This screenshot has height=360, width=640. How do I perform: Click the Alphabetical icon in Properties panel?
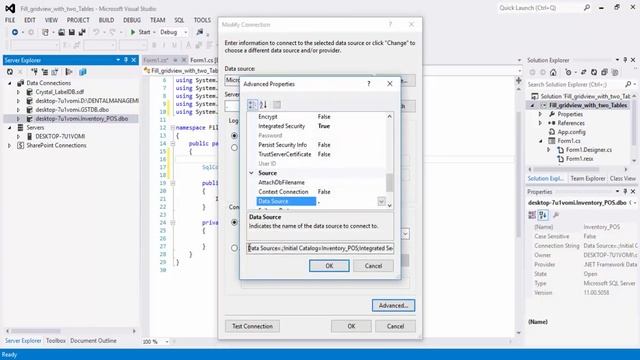pos(543,215)
